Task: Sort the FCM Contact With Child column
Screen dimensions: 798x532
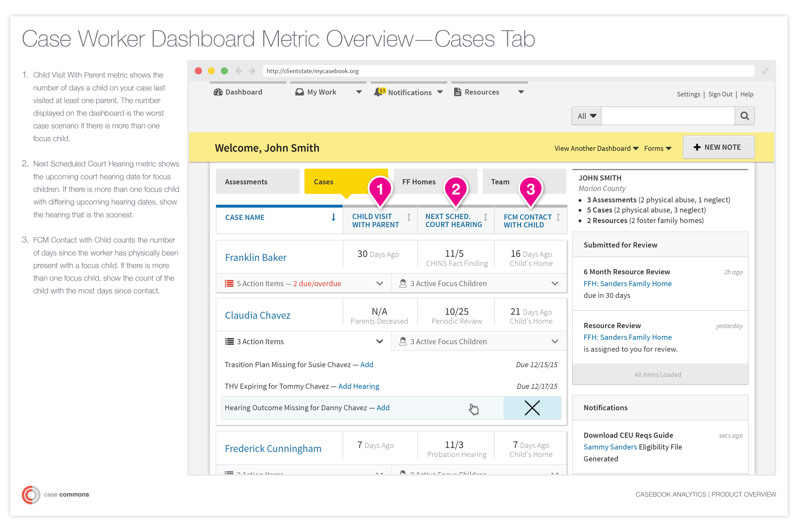Action: [x=558, y=218]
